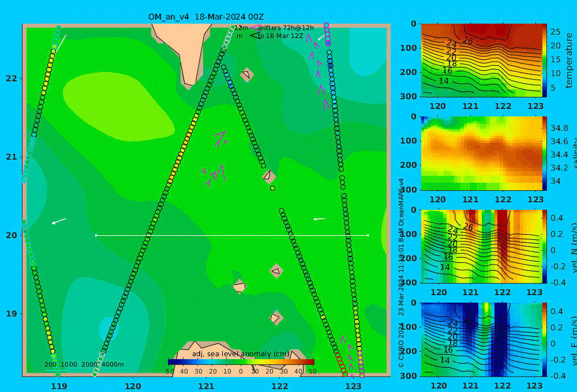
Task: Click the 'adj. sea level anomaly (cm)' label
Action: tap(241, 354)
